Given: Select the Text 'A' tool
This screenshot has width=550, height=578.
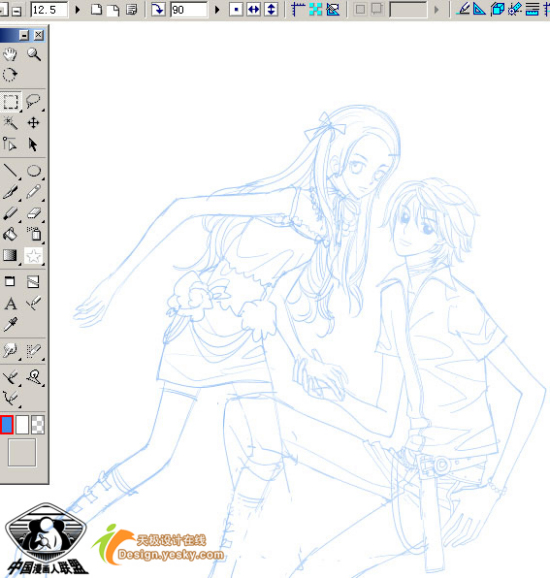Looking at the screenshot, I should (x=10, y=304).
